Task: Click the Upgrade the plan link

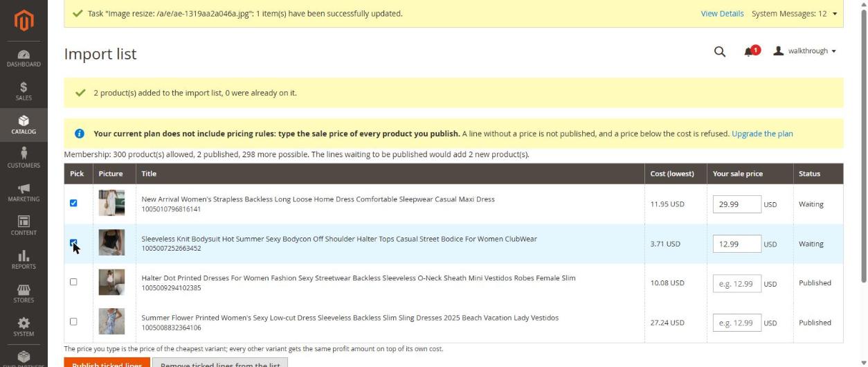Action: pyautogui.click(x=762, y=134)
